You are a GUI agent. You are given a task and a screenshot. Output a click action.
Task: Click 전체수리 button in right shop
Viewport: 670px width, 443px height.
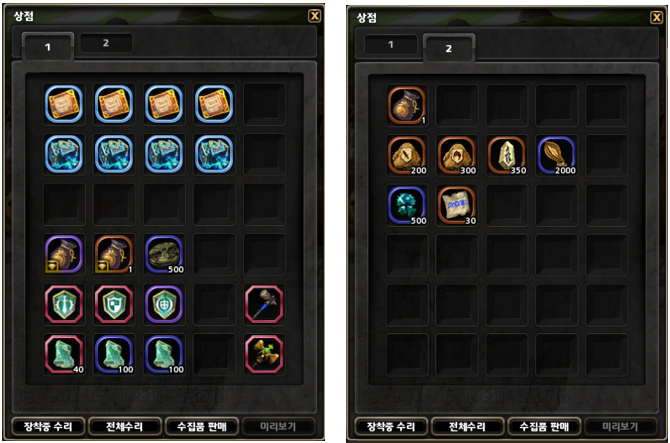pos(467,426)
